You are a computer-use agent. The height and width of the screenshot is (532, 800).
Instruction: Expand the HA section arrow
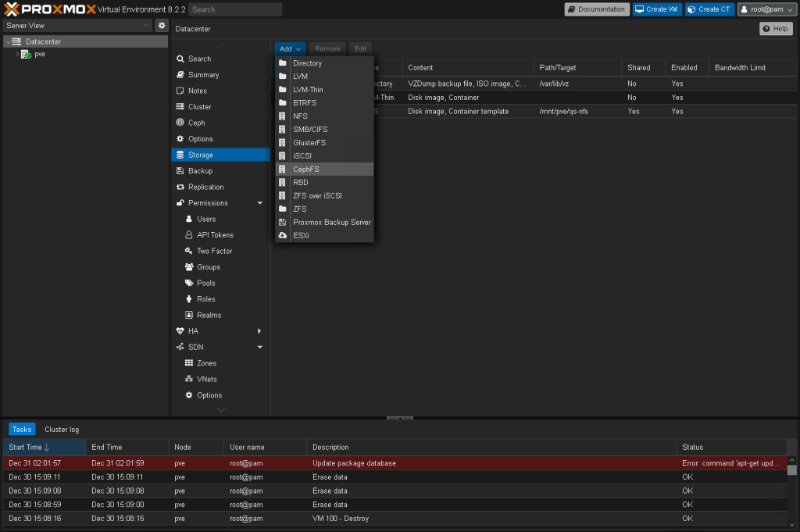pos(259,331)
